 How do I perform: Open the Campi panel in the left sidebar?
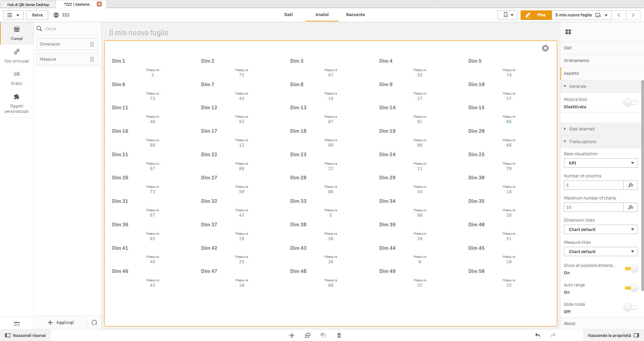pos(17,33)
